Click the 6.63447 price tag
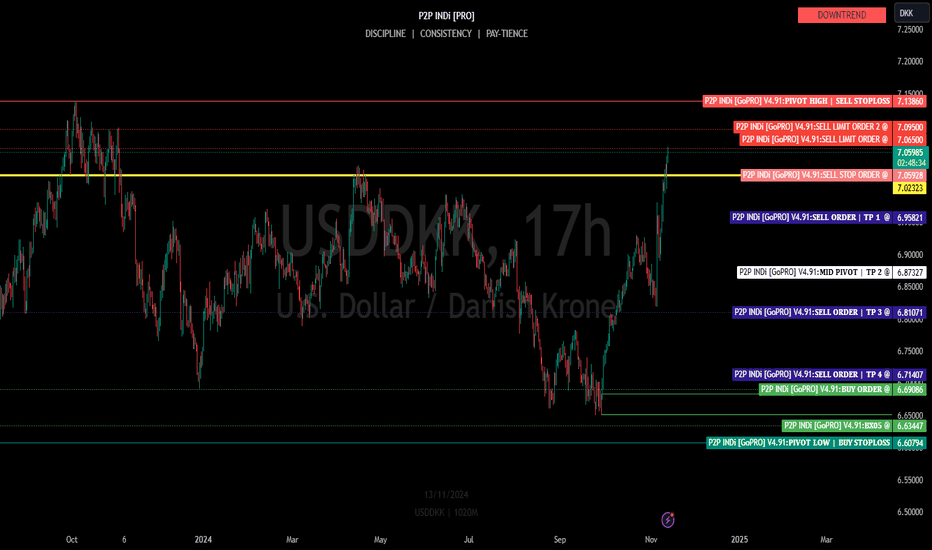 pyautogui.click(x=910, y=426)
